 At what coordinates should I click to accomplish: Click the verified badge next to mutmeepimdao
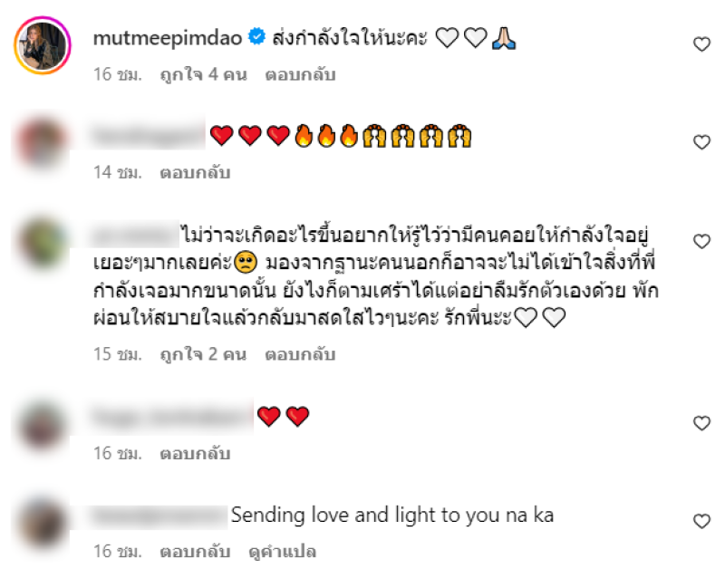[256, 36]
